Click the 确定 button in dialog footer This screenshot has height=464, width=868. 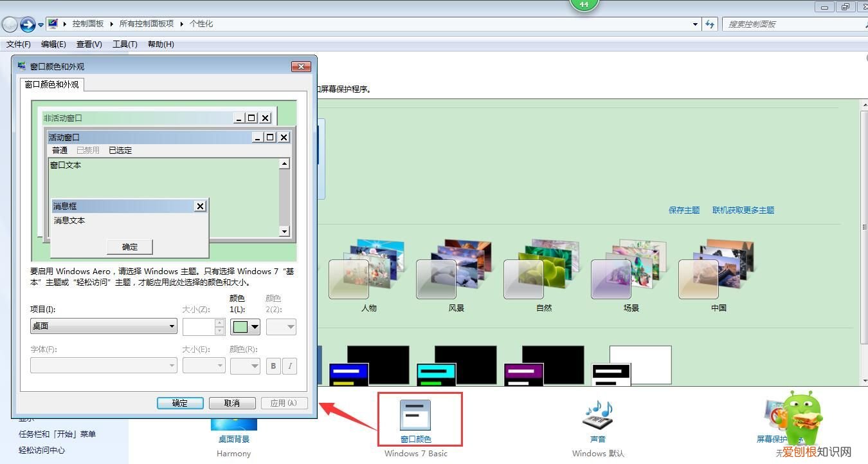[180, 403]
